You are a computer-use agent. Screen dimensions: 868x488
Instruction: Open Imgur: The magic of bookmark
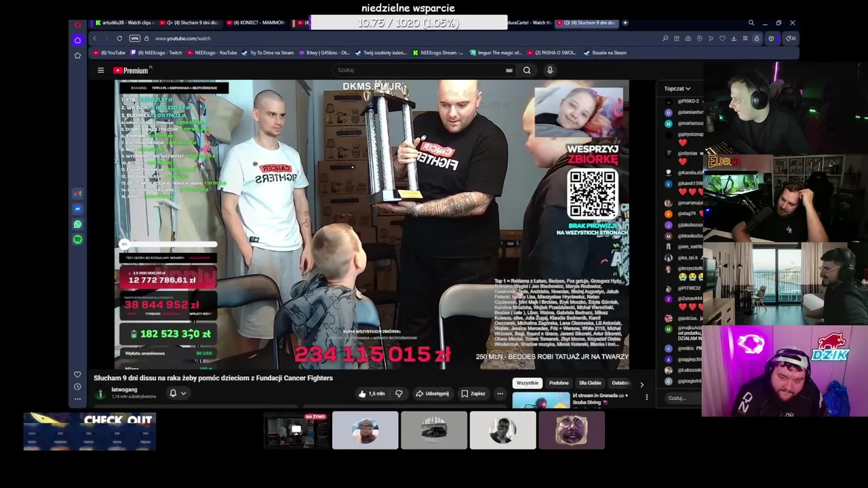[x=495, y=53]
